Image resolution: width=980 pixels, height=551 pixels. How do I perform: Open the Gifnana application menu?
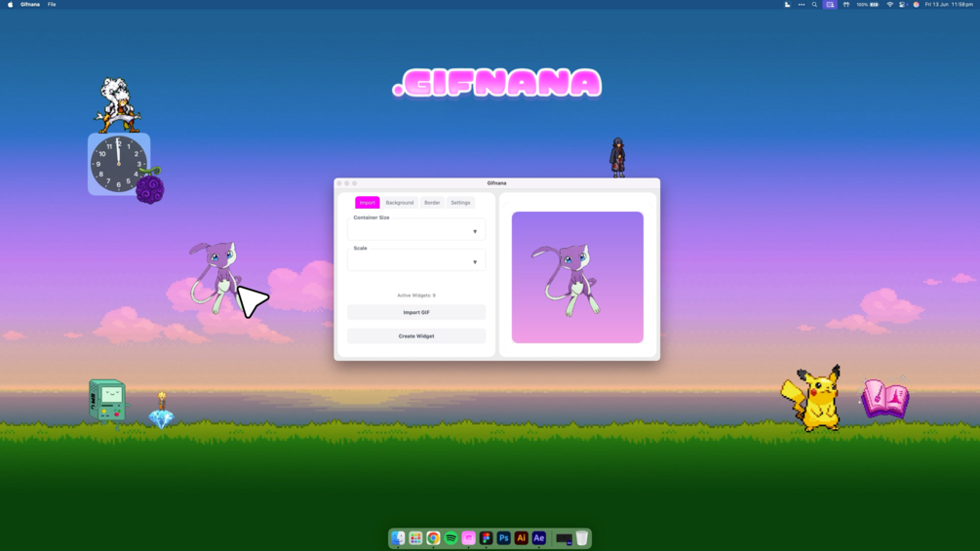pyautogui.click(x=30, y=4)
